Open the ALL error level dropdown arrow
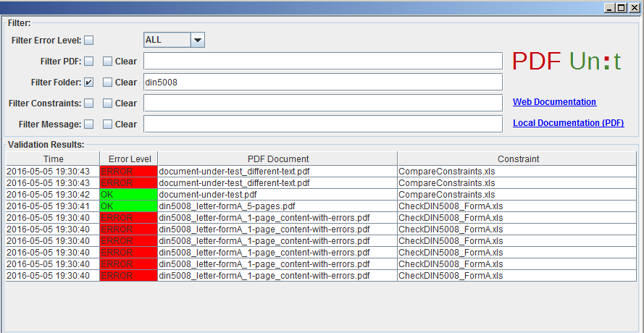 click(x=198, y=40)
